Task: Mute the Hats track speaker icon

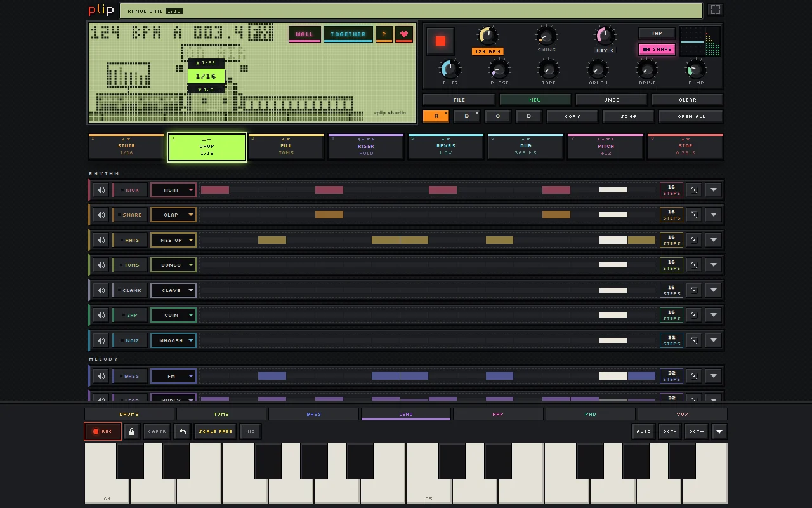Action: [101, 240]
